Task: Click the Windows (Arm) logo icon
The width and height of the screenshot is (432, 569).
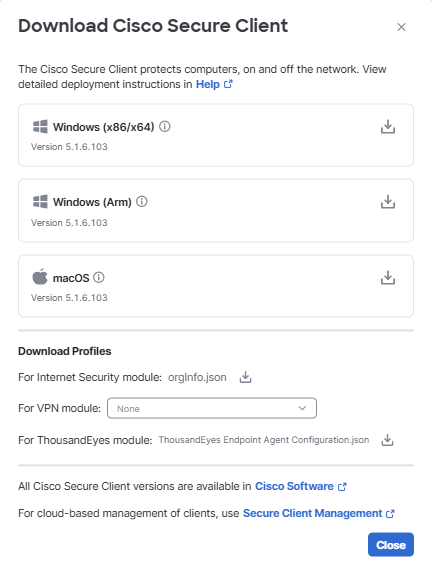Action: click(40, 201)
